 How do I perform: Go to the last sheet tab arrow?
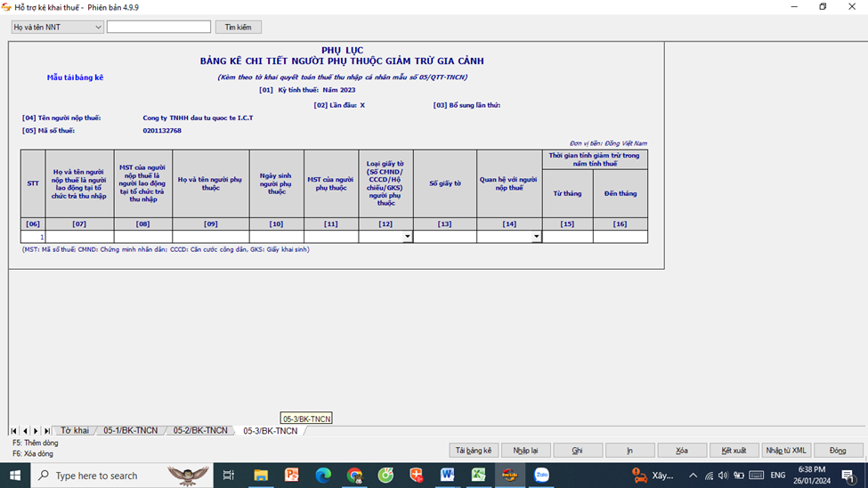coord(47,431)
